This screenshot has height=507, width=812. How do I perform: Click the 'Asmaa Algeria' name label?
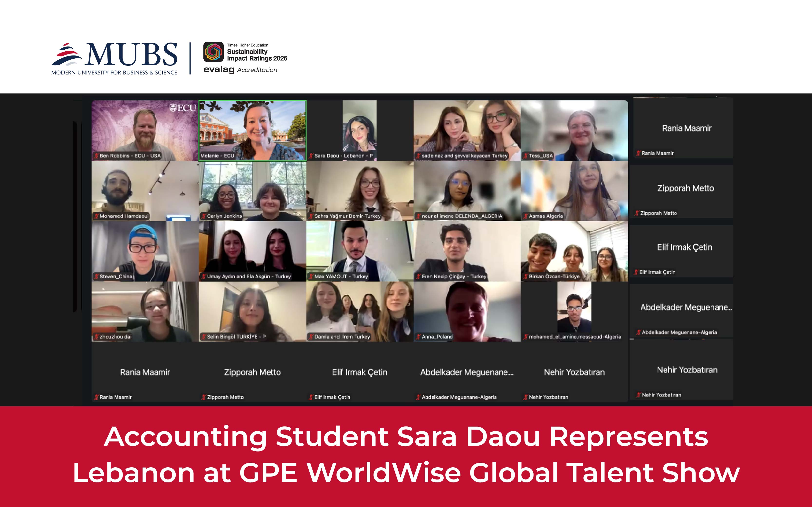[546, 216]
